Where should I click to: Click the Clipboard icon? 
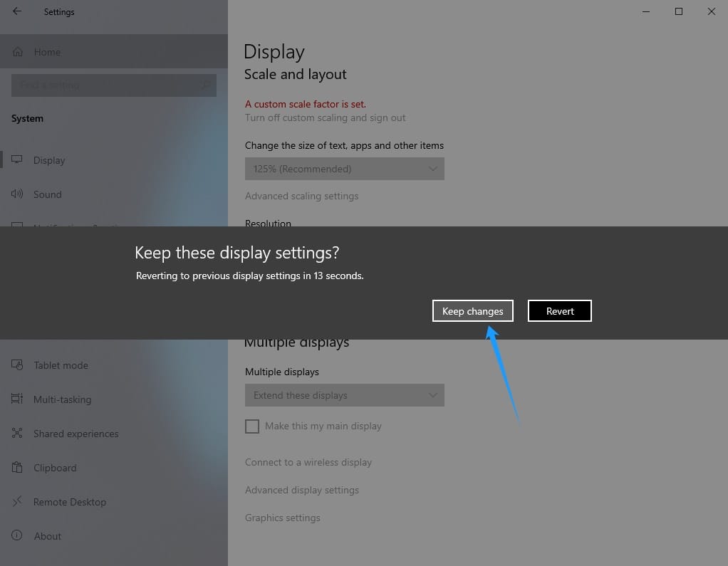17,468
